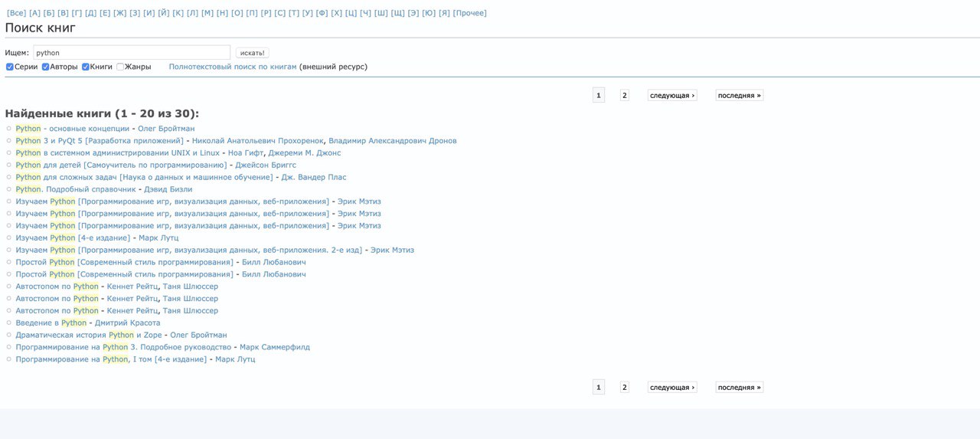Open Марк Лутц beside Изучаем Python 4-е издание
This screenshot has width=980, height=439.
pos(158,238)
